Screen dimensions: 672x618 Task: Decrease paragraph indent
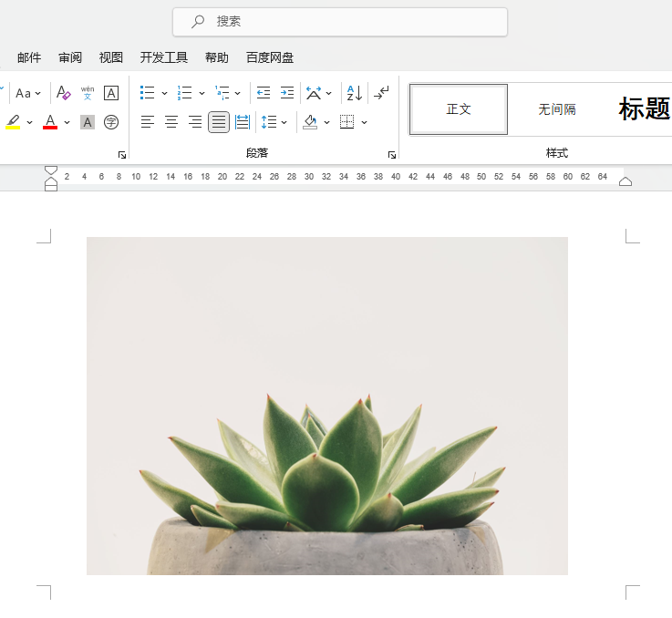tap(264, 93)
